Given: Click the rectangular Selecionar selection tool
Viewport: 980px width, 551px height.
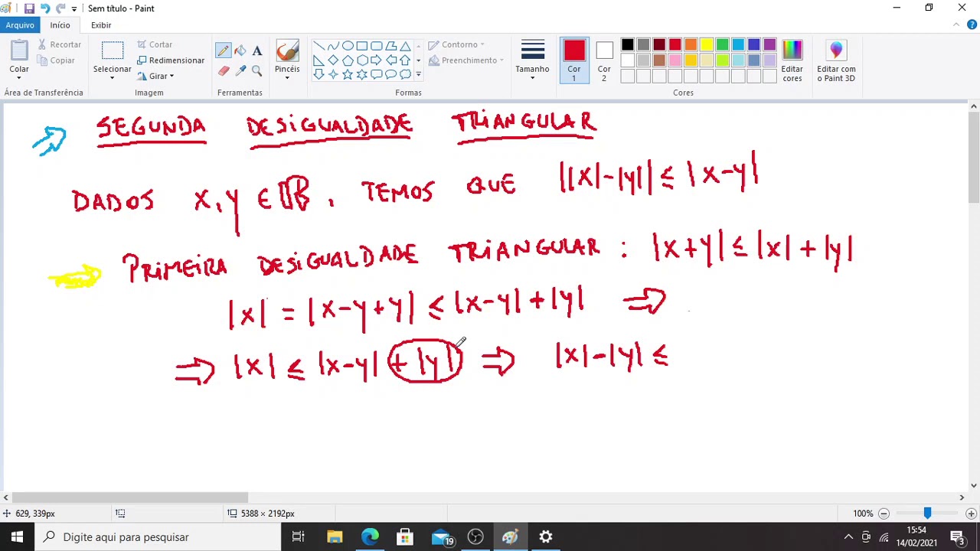Looking at the screenshot, I should click(113, 51).
